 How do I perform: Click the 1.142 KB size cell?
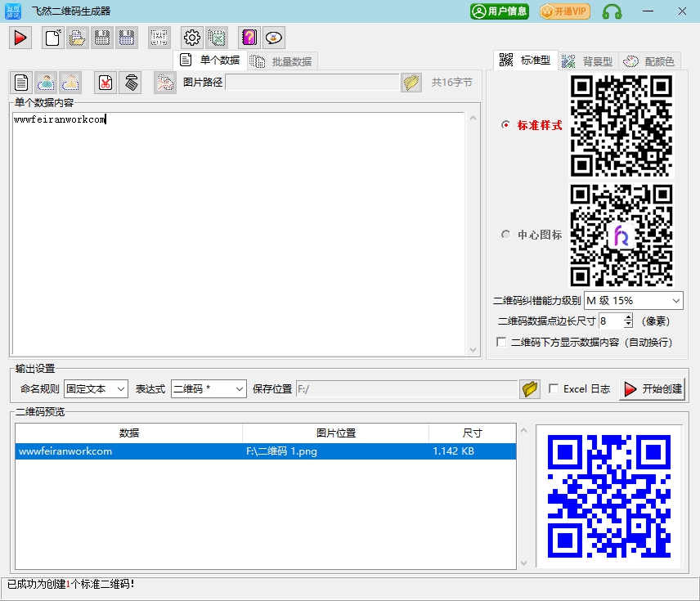tap(453, 451)
